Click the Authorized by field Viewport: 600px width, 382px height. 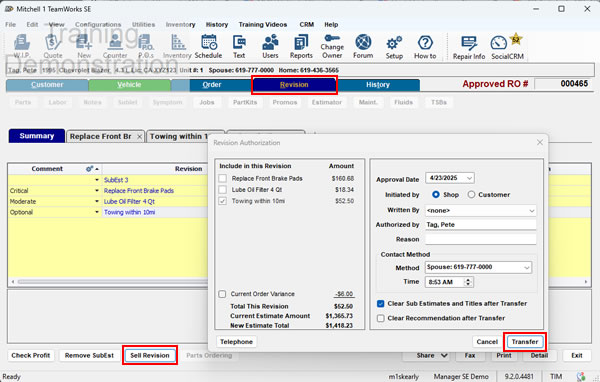pos(480,225)
